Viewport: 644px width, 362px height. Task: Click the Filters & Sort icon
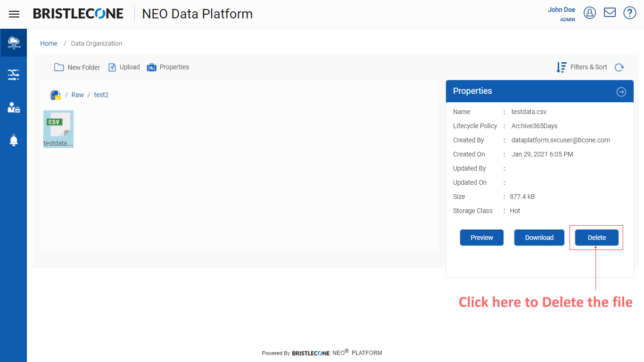click(x=561, y=67)
